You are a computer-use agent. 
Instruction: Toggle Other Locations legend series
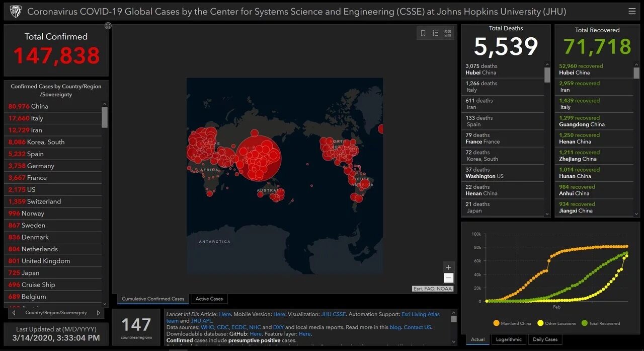556,323
